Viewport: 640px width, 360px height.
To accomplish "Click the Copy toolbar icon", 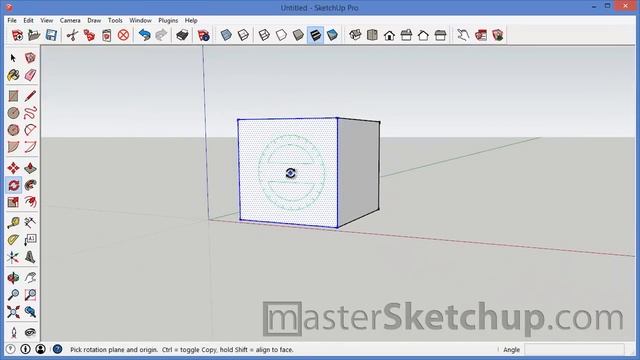I will click(89, 35).
